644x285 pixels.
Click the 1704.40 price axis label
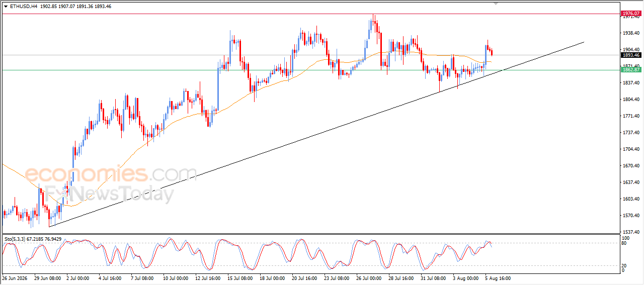(631, 149)
